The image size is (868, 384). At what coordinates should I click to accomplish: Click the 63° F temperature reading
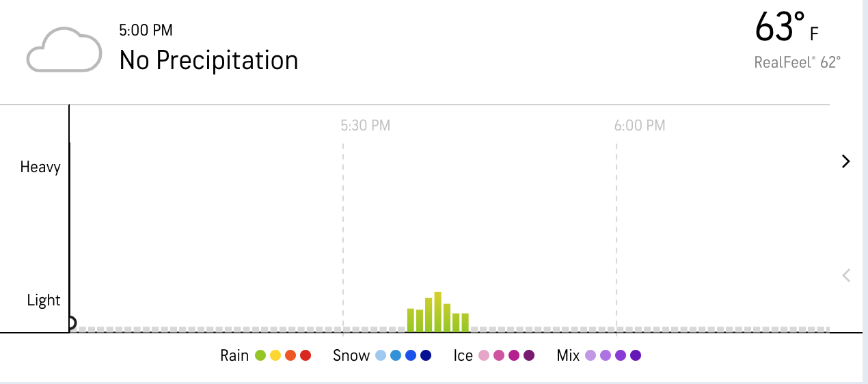(x=786, y=29)
